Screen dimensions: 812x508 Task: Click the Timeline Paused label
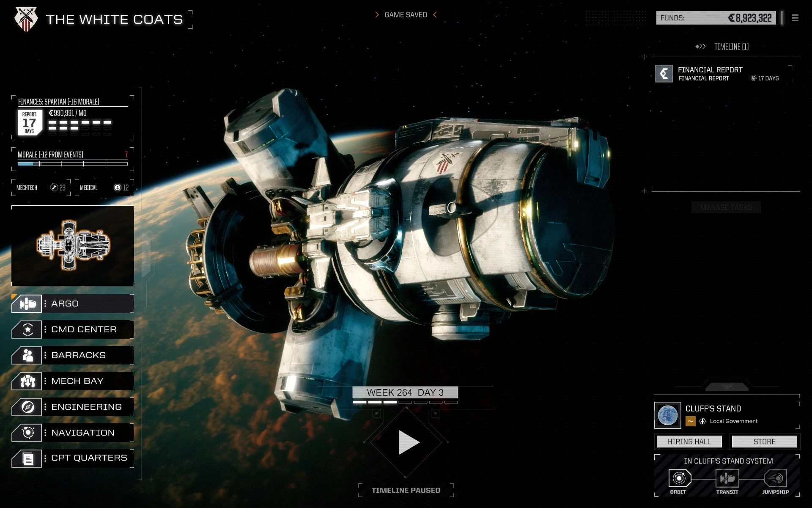406,490
